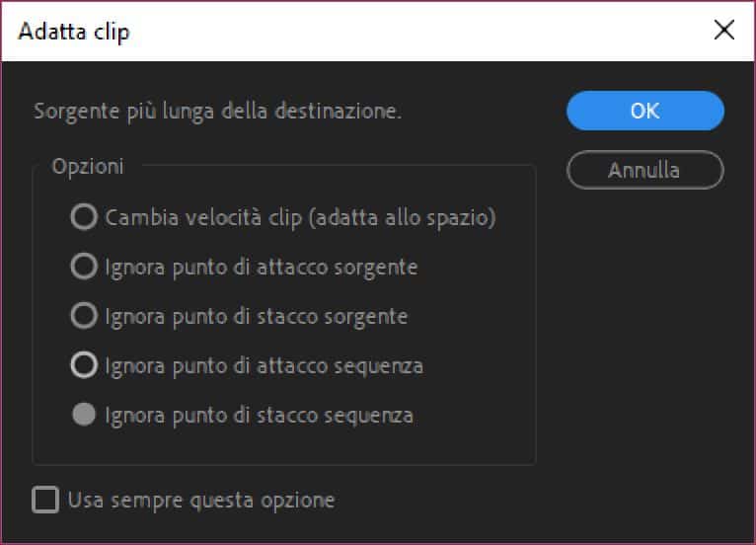Click the word 'sequenza' in the last option
This screenshot has height=545, width=756.
point(371,415)
